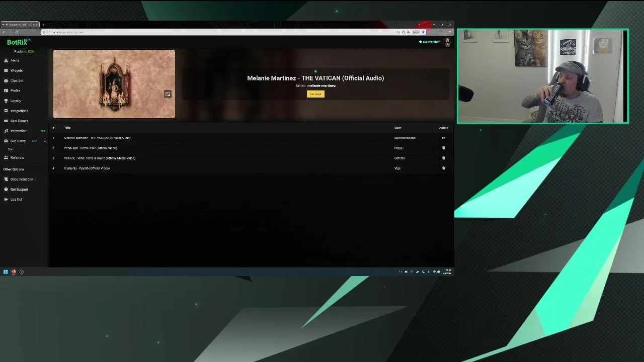Viewport: 644px width, 362px height.
Task: Open the Profile page
Action: click(15, 90)
